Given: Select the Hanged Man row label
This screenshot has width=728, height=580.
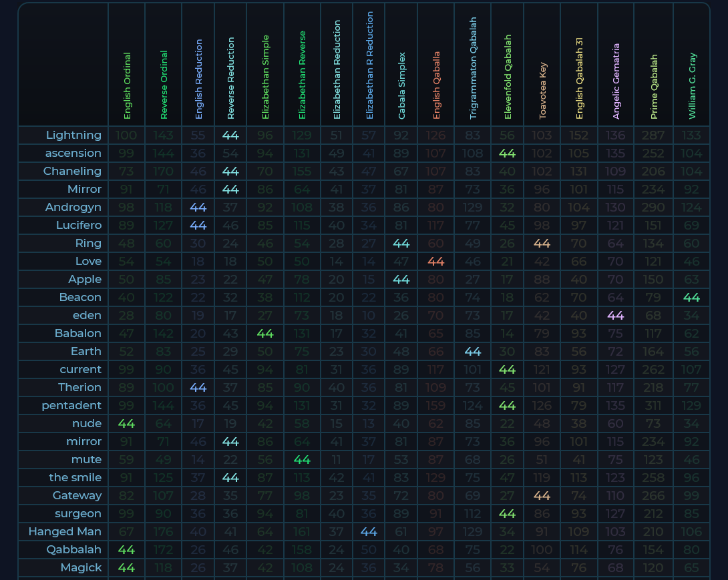Looking at the screenshot, I should [x=65, y=532].
